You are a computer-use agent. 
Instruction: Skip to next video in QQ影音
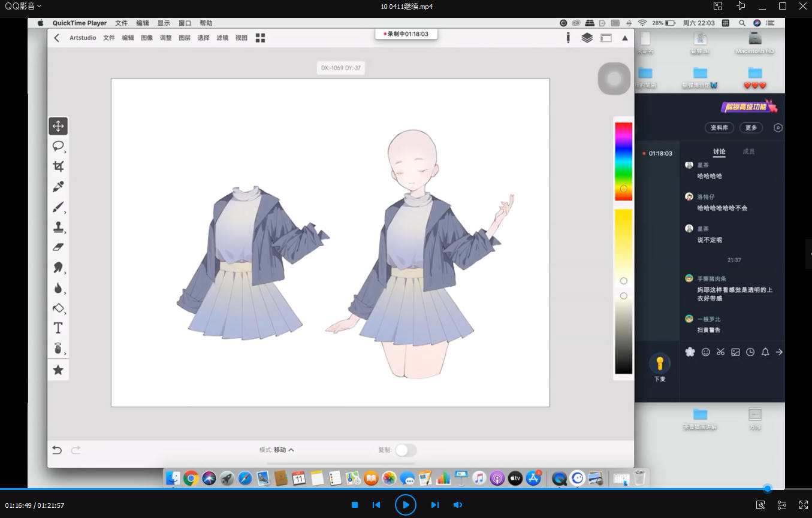pyautogui.click(x=435, y=505)
